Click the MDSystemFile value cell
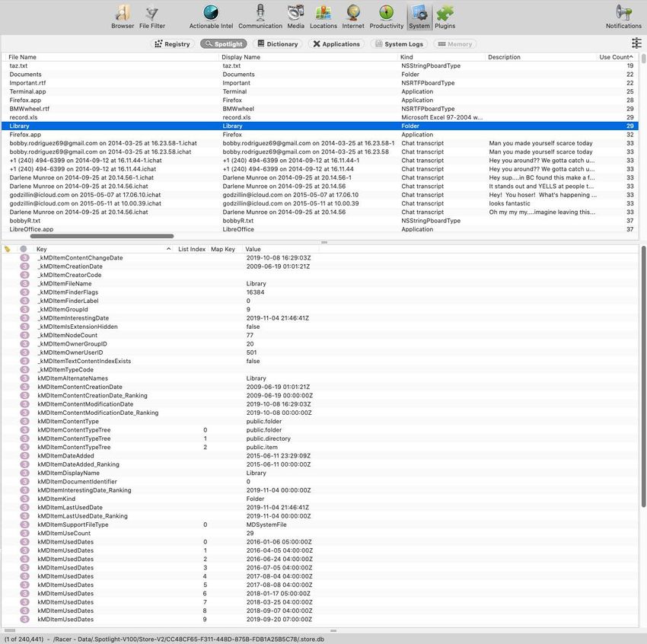The image size is (647, 644). 266,524
